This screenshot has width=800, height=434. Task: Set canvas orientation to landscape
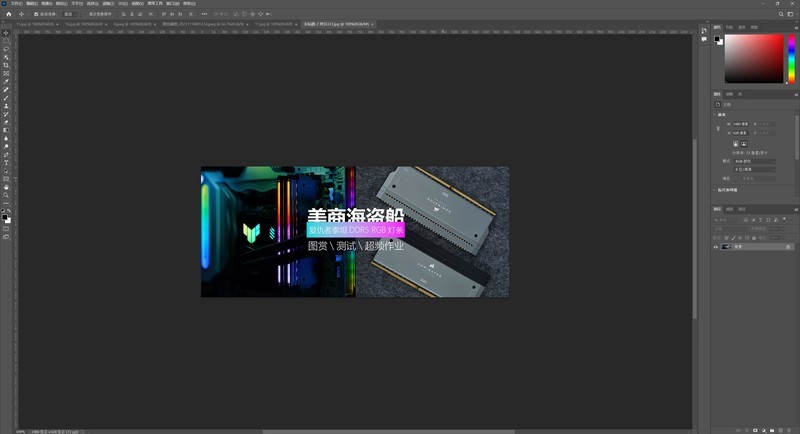point(744,144)
